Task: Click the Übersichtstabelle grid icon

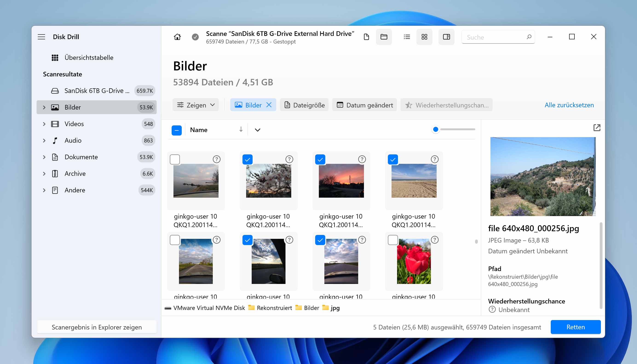Action: (x=55, y=58)
